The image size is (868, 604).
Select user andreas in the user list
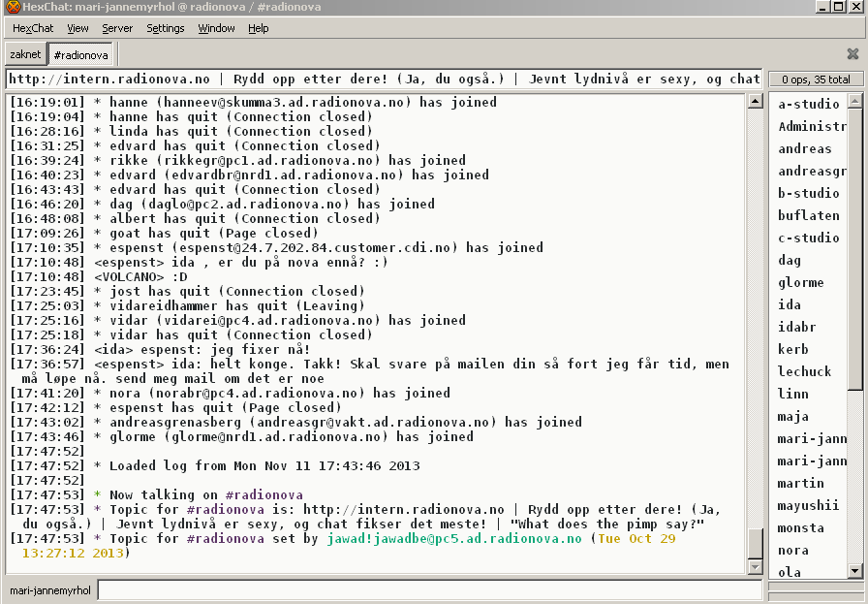pos(809,148)
